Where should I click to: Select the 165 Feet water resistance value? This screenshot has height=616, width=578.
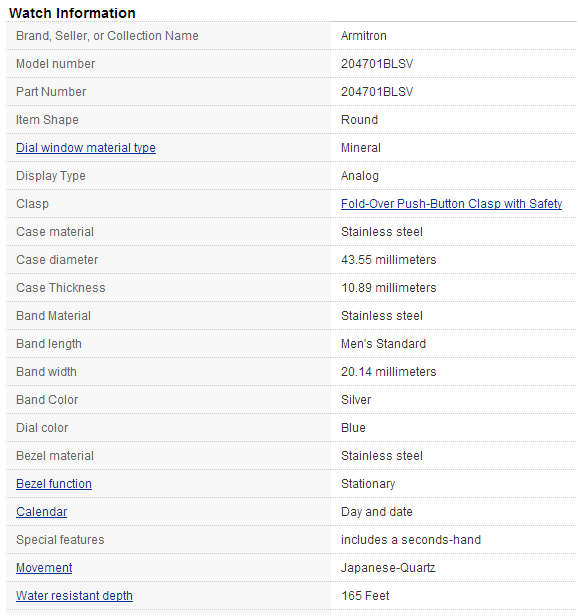[365, 596]
